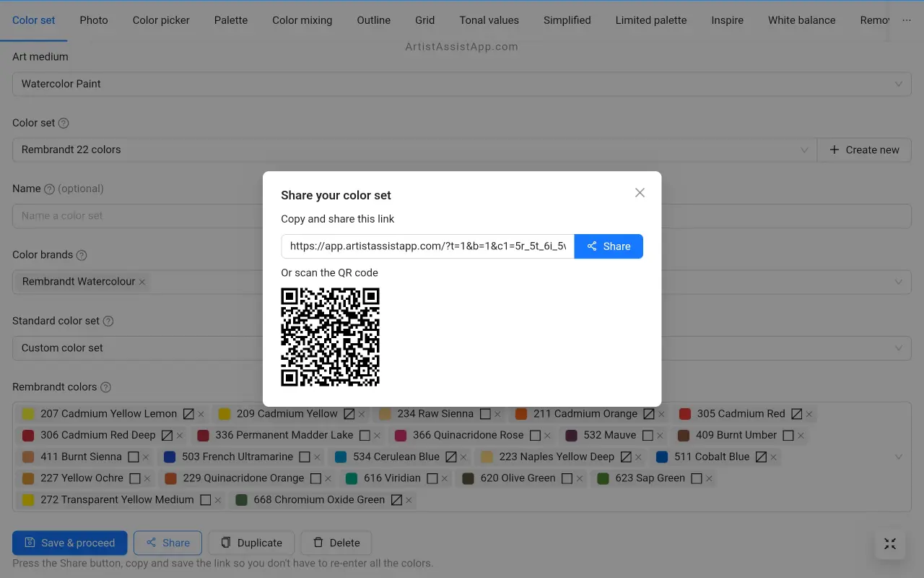Viewport: 924px width, 578px height.
Task: Remove the 411 Burnt Sienna color tag
Action: (146, 457)
